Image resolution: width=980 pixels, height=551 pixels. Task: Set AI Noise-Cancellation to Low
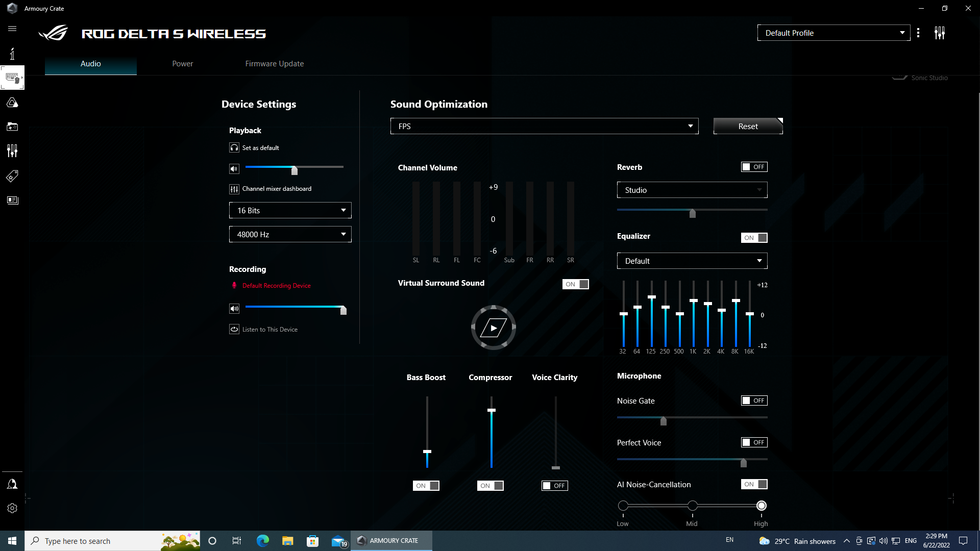623,506
